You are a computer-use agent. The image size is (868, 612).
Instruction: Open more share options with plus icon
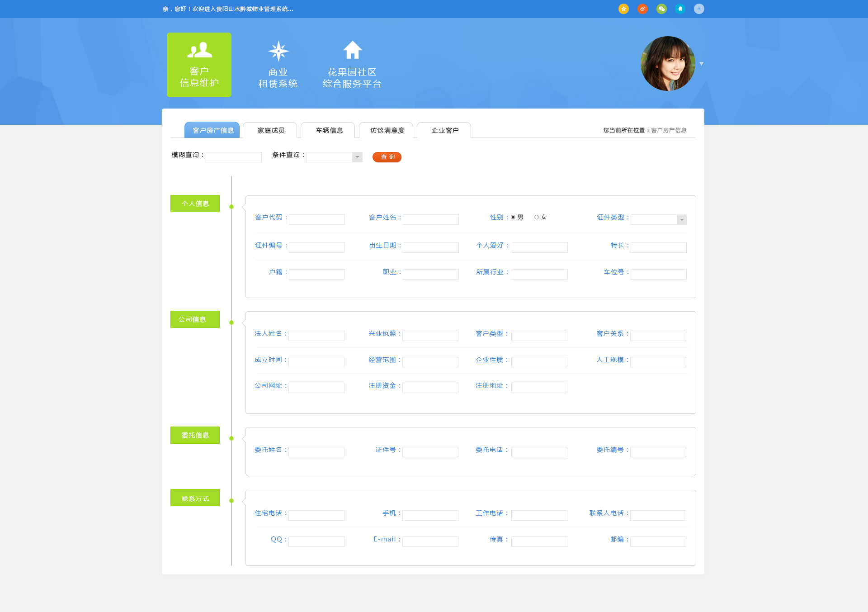click(699, 9)
